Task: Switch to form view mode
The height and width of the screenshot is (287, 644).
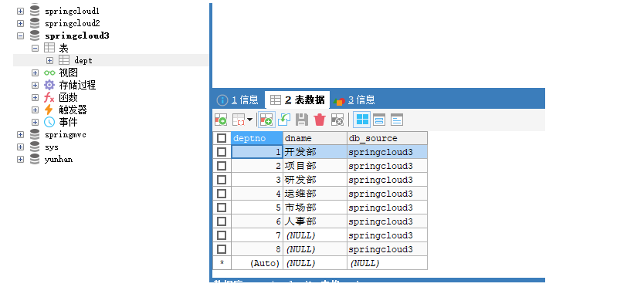Action: (x=379, y=120)
